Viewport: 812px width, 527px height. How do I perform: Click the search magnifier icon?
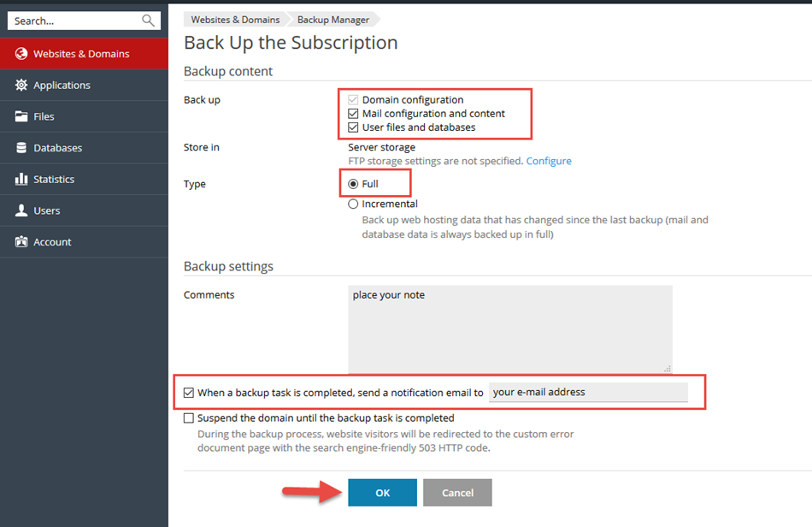pos(149,21)
